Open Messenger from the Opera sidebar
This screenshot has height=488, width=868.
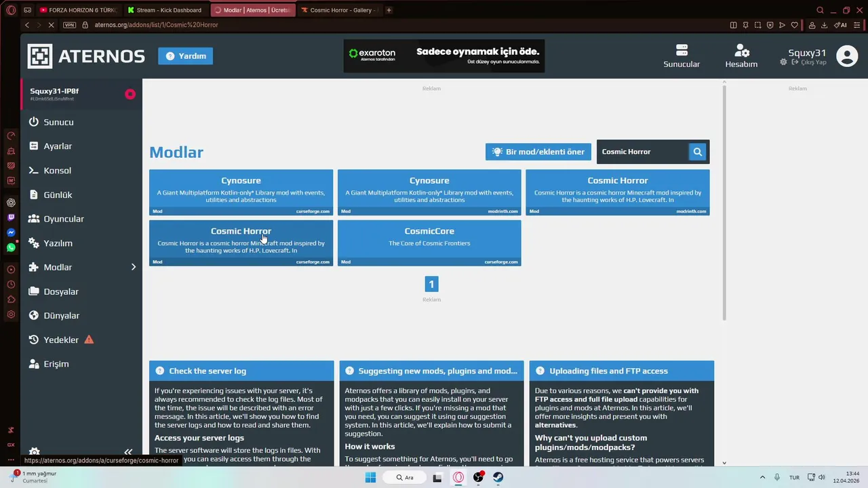(11, 232)
